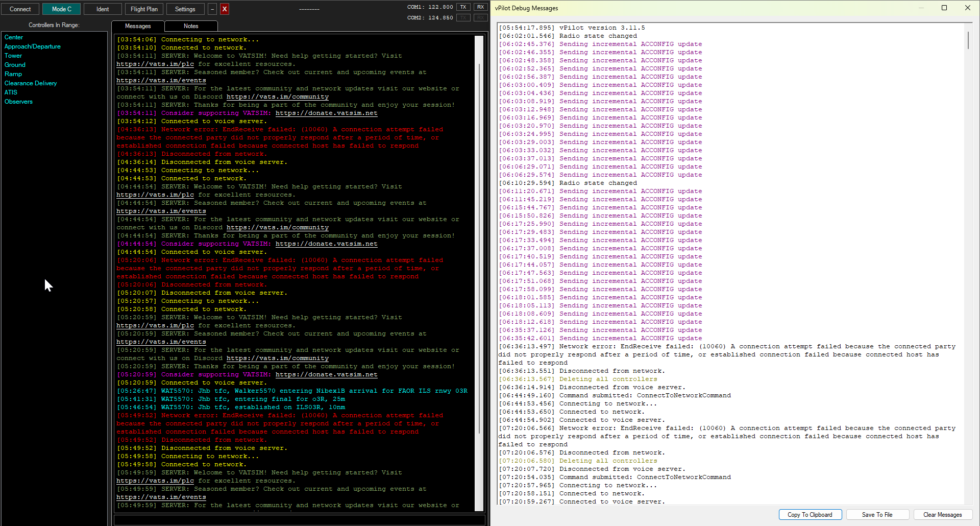980x526 pixels.
Task: Expand the Approach/Departure controllers group
Action: [x=33, y=46]
